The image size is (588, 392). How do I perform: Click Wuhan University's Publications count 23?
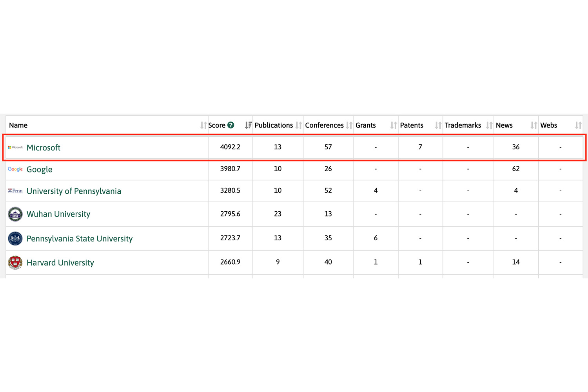pyautogui.click(x=278, y=214)
